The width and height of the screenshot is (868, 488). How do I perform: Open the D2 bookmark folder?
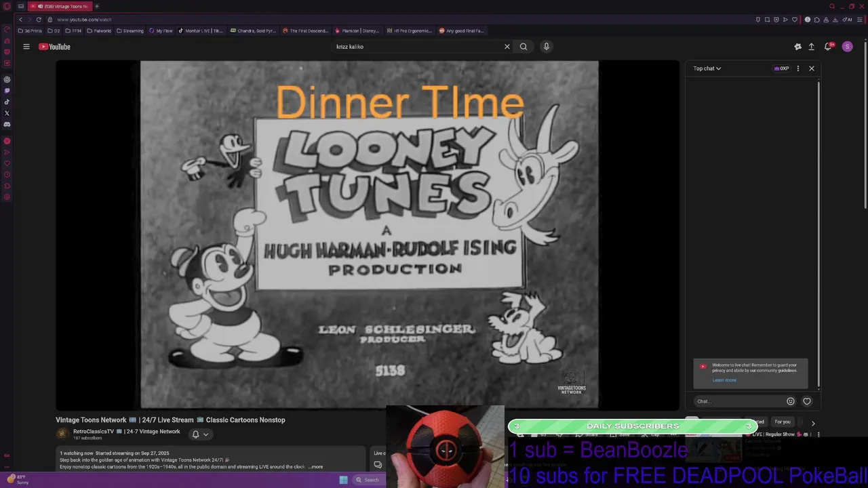click(54, 30)
